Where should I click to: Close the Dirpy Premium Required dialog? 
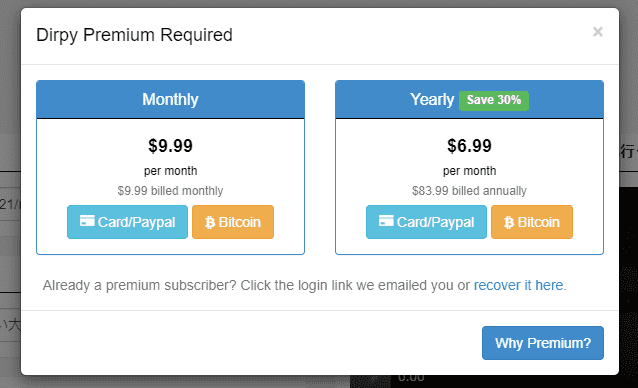(597, 32)
